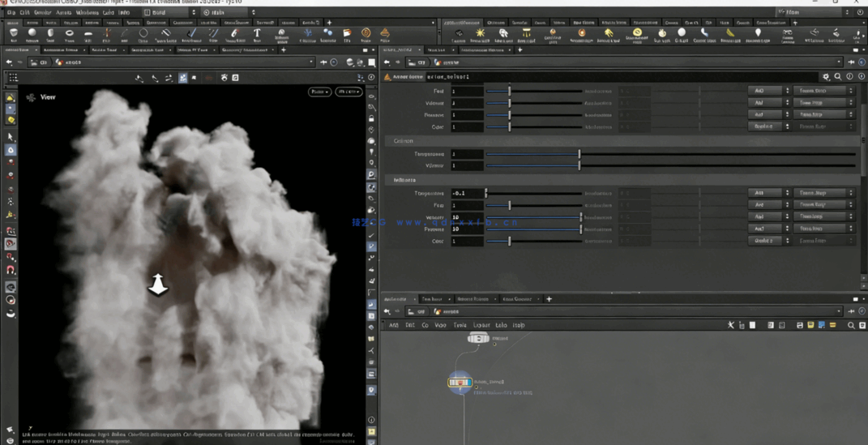
Task: Open the operation dropdown in the Velocity 10 row
Action: 769,217
